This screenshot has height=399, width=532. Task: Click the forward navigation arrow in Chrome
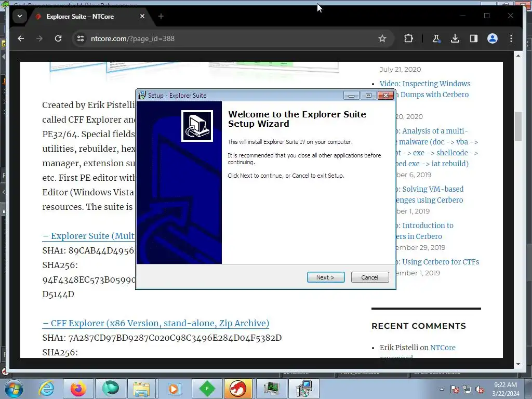[39, 38]
